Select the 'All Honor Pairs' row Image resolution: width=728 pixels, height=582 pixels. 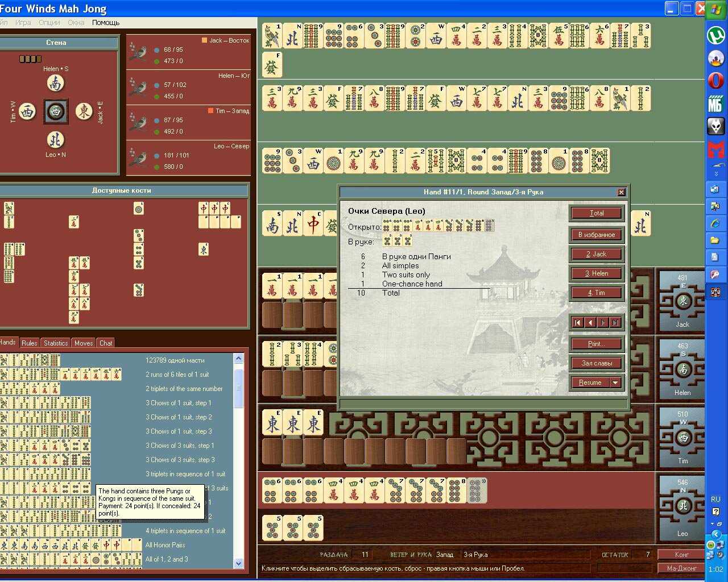tap(117, 545)
